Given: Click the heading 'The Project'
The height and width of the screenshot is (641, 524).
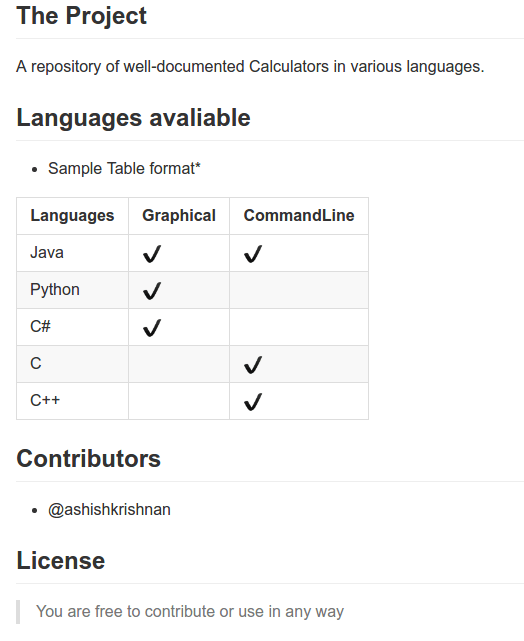Looking at the screenshot, I should pos(81,16).
